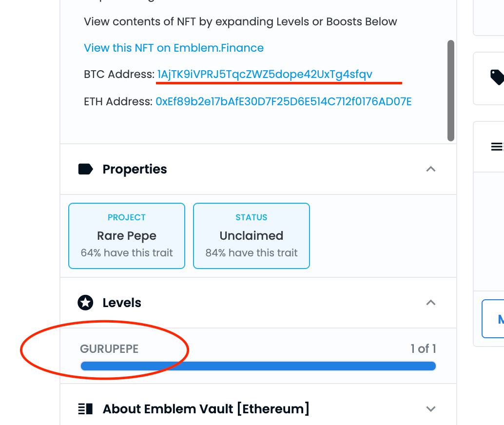Collapse the Properties section chevron

click(431, 169)
